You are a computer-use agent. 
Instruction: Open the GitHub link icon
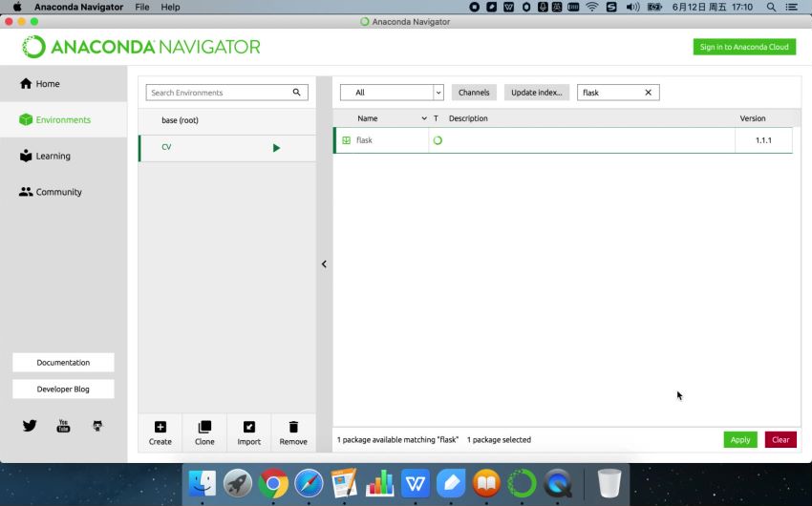click(x=97, y=426)
